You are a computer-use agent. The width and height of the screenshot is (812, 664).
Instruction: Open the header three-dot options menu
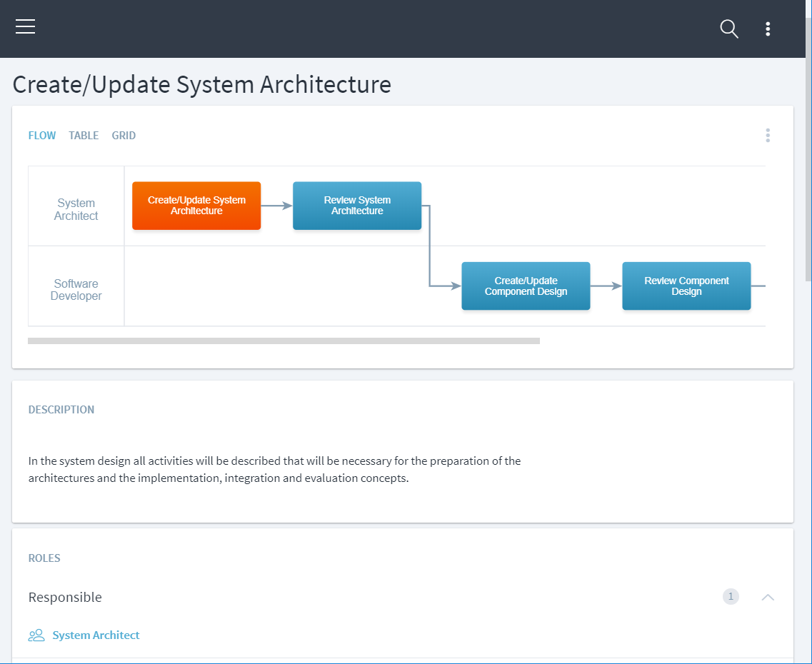click(768, 29)
